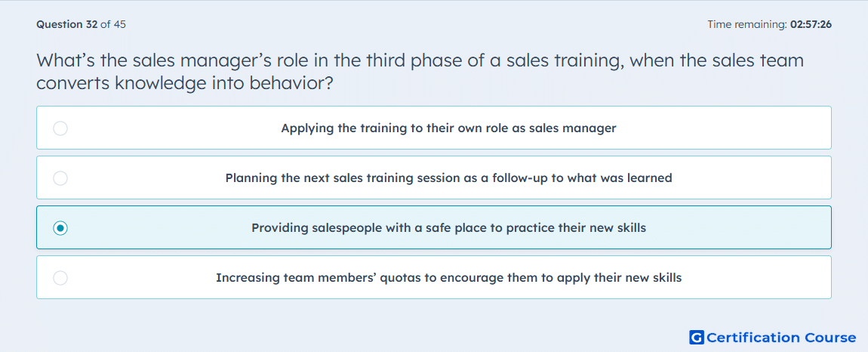Choose the Planning the next session radio button
868x352 pixels.
(60, 178)
